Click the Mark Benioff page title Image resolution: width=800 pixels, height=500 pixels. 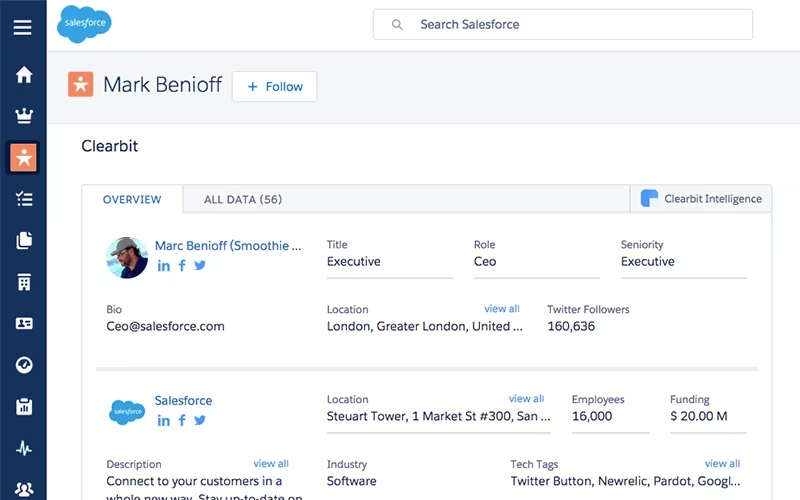coord(163,85)
